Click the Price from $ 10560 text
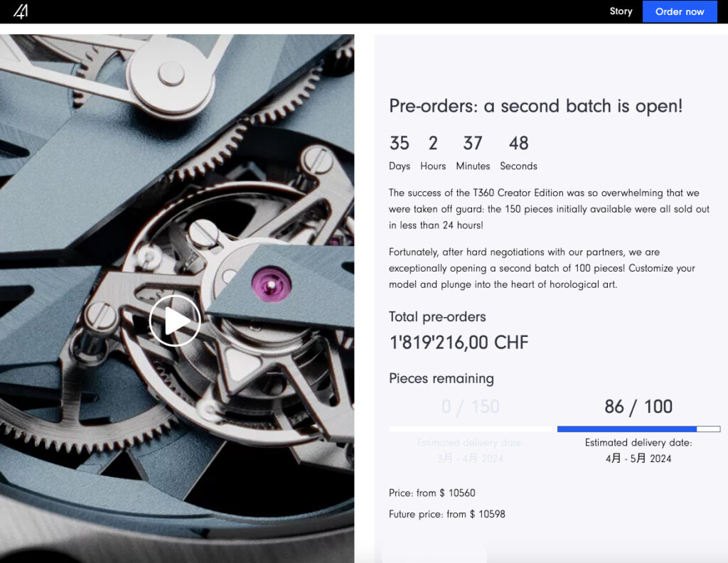Viewport: 728px width, 563px height. click(432, 493)
